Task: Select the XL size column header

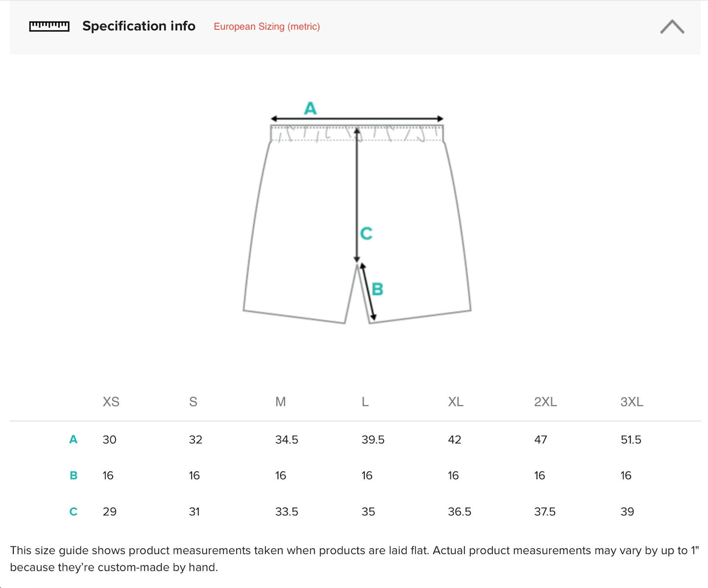Action: pyautogui.click(x=455, y=402)
